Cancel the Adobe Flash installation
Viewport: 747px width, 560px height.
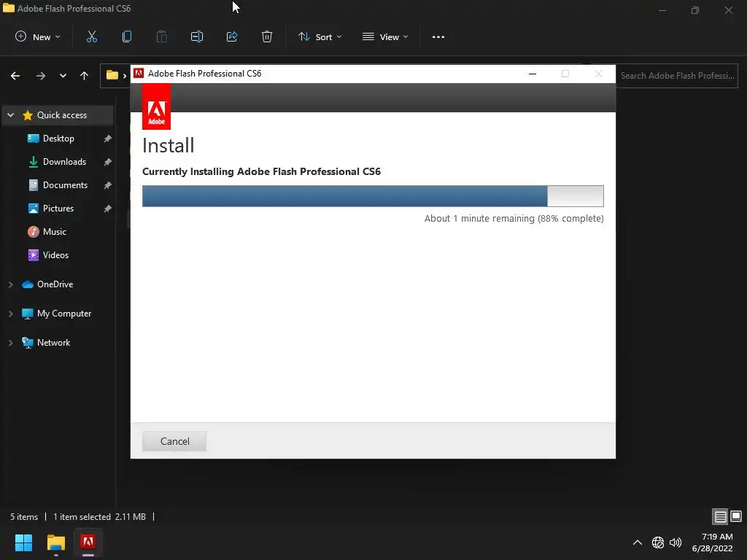point(174,441)
